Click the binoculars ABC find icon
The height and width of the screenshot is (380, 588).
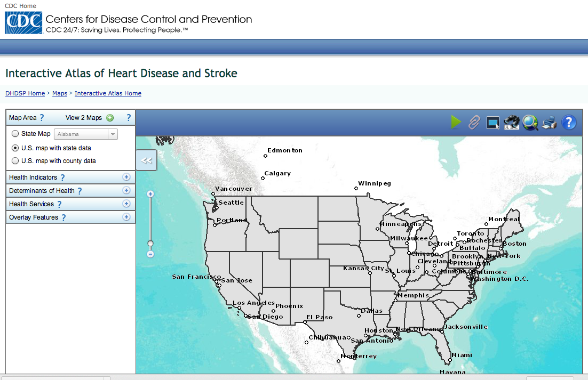tap(511, 122)
